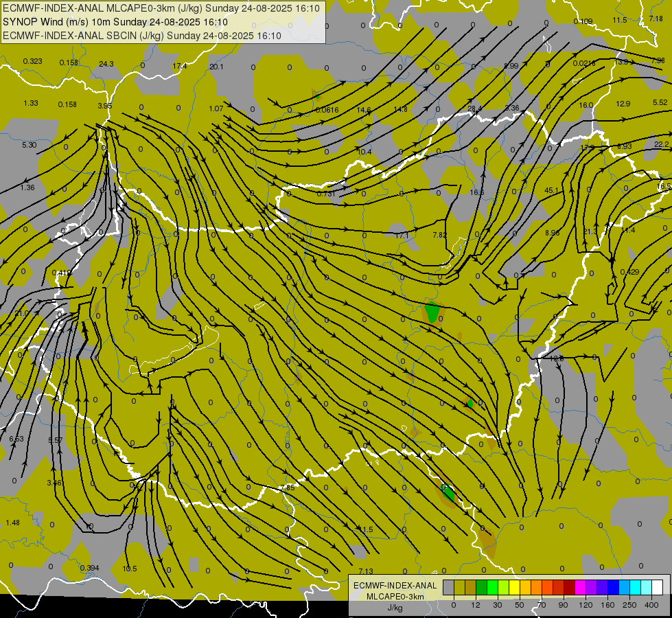Click the 50 tick label on legend

pos(520,605)
